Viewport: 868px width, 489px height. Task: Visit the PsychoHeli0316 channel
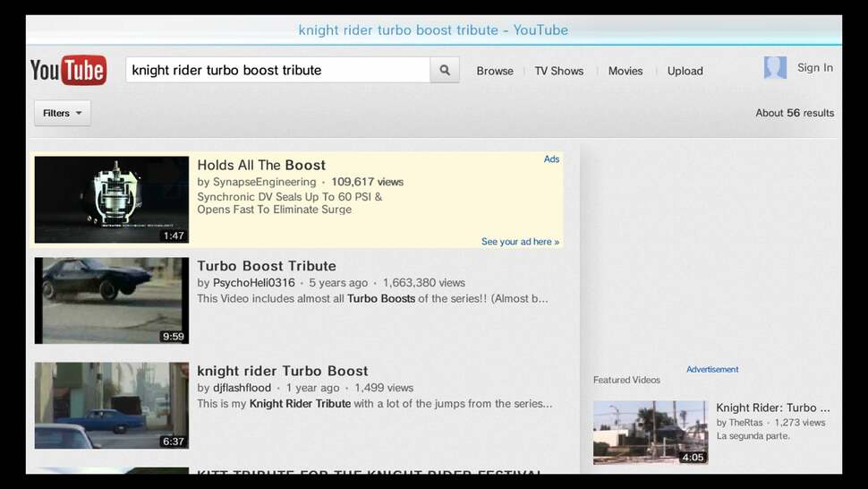click(253, 283)
